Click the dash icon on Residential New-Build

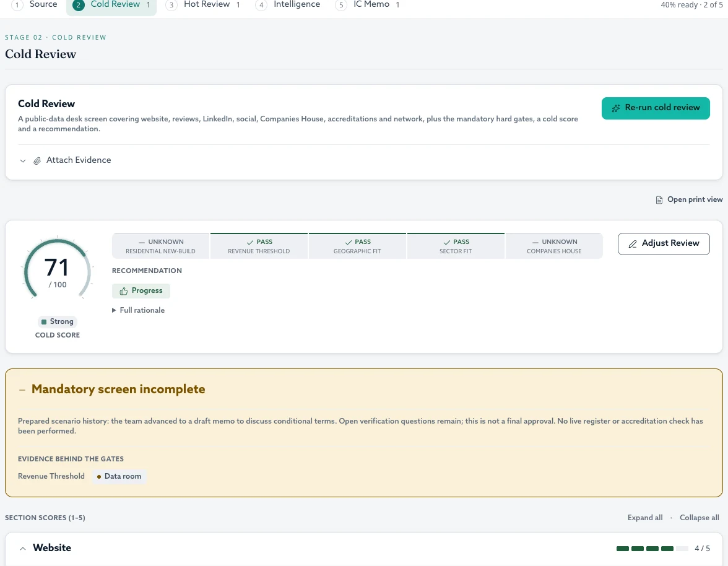tap(142, 242)
